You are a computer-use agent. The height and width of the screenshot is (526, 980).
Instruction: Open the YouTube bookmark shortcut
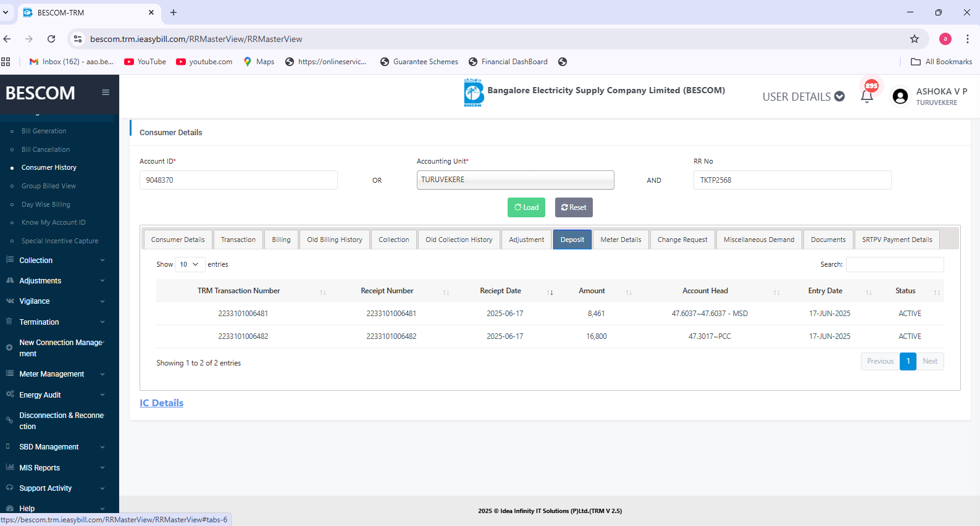pos(145,62)
